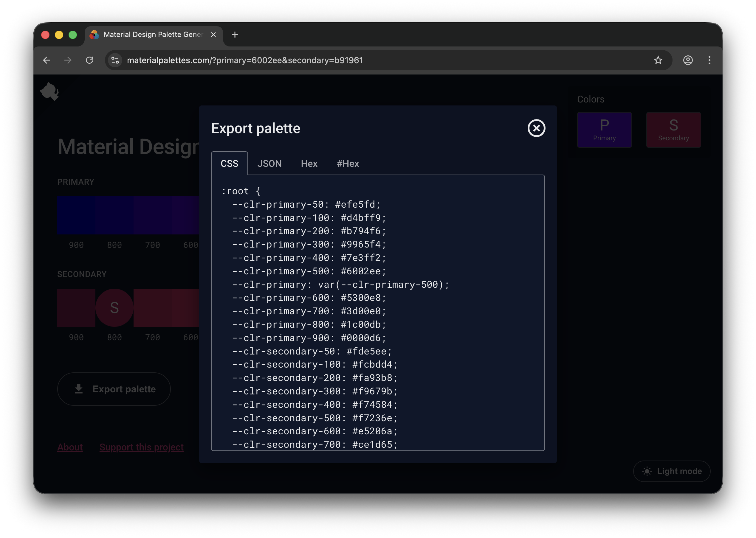Open a new browser tab
This screenshot has height=538, width=756.
pyautogui.click(x=235, y=35)
